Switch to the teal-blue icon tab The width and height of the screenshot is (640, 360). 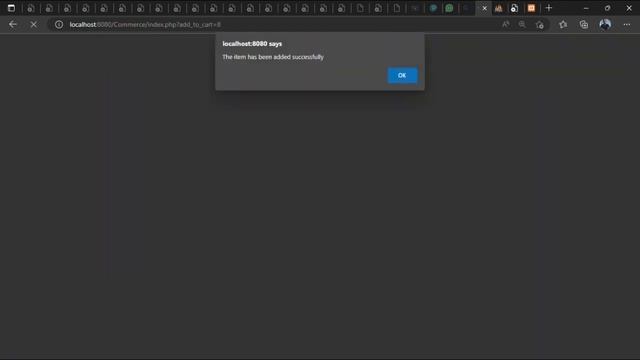[x=433, y=8]
